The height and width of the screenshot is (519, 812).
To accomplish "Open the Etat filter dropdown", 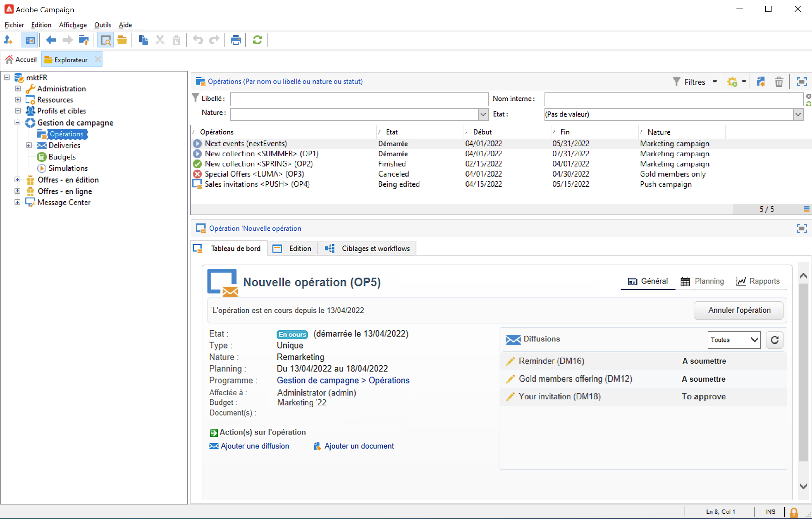I will (x=798, y=114).
